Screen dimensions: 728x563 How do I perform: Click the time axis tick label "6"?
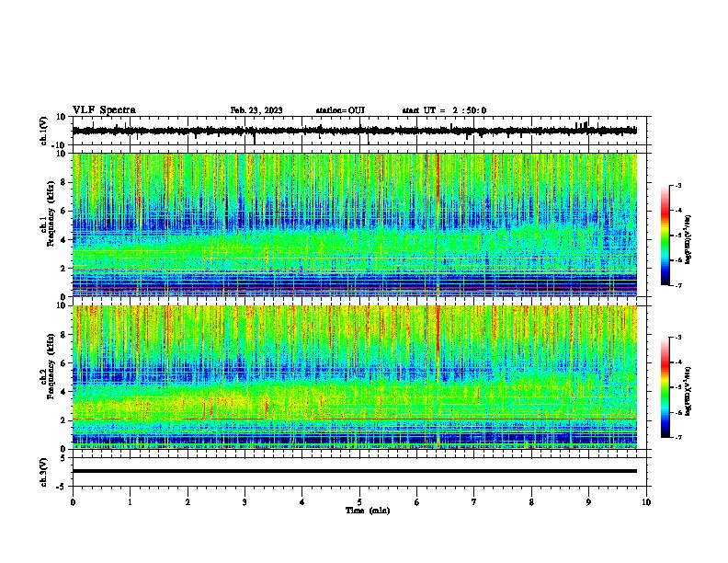(x=417, y=502)
